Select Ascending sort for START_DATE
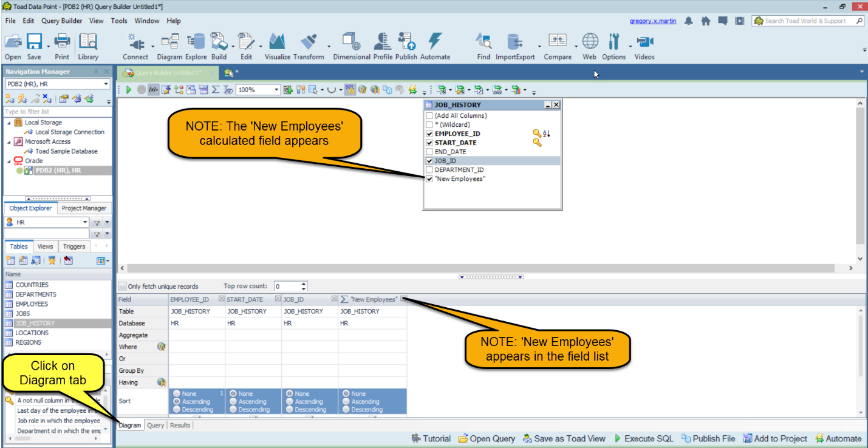Viewport: 868px width, 448px height. click(x=234, y=401)
